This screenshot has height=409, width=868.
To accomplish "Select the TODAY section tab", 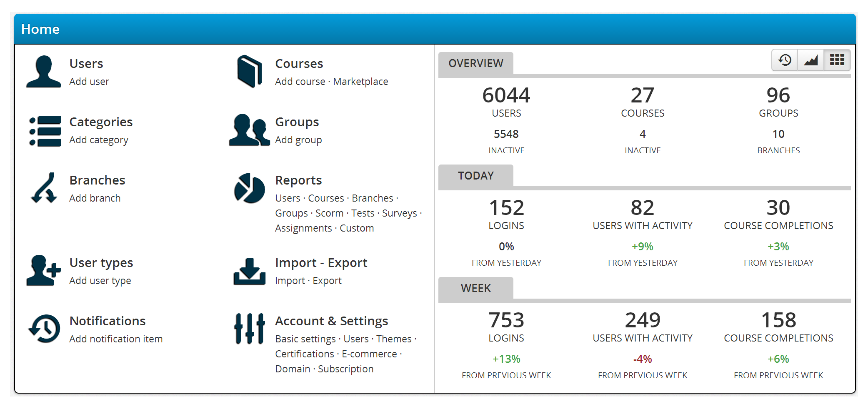I will pyautogui.click(x=476, y=176).
